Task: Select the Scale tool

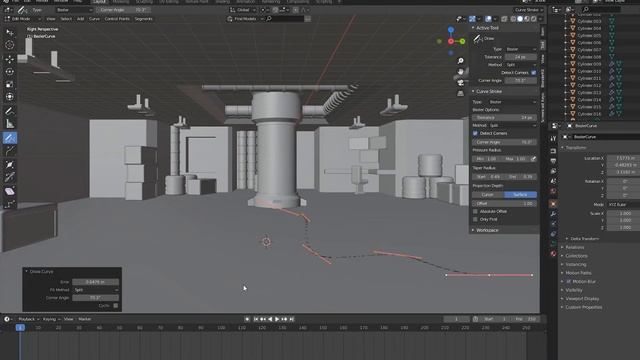Action: 9,84
